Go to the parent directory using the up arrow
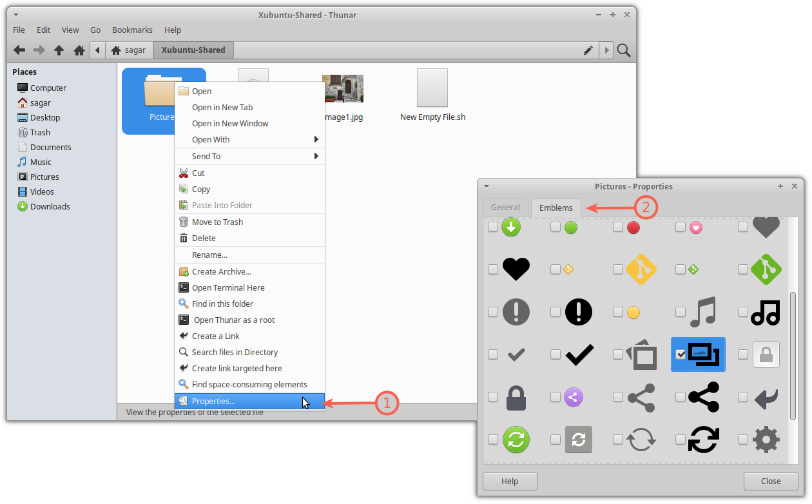Viewport: 812px width, 504px height. (x=59, y=50)
